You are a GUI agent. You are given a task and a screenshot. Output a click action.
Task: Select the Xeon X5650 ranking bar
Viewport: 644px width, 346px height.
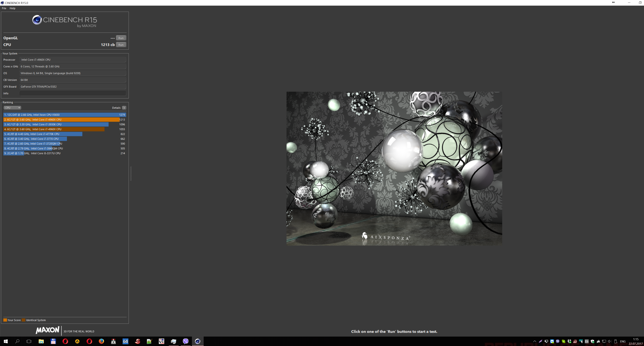click(65, 115)
